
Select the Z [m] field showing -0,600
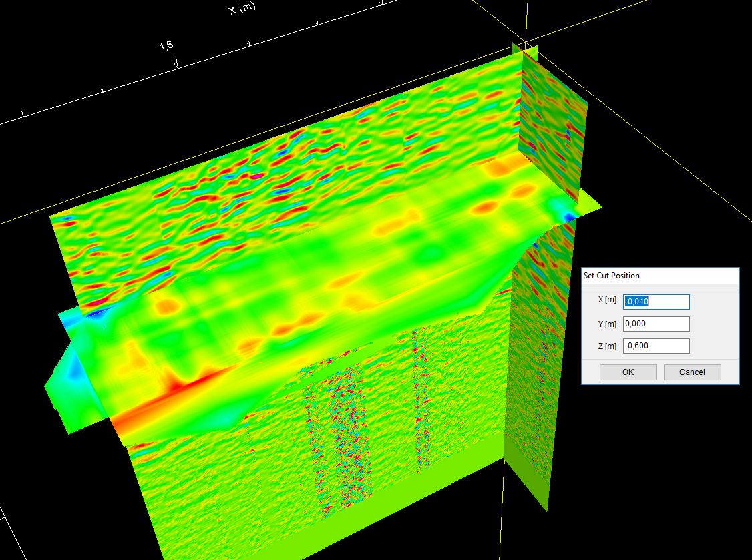(656, 346)
